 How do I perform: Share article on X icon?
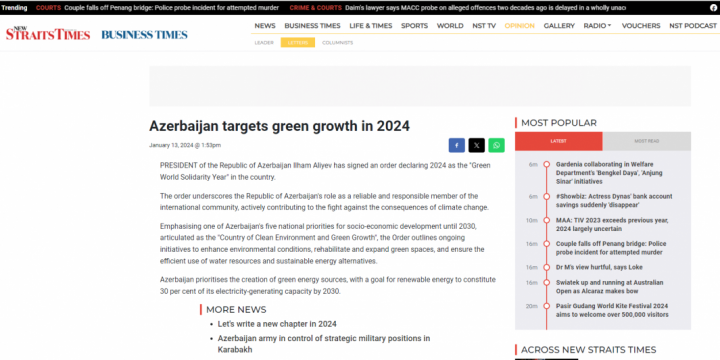coord(476,145)
